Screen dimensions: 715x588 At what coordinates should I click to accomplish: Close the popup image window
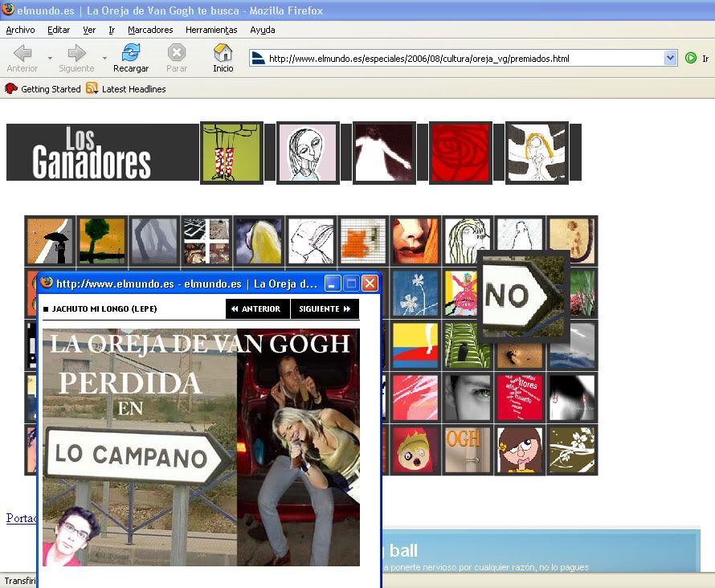click(x=370, y=284)
